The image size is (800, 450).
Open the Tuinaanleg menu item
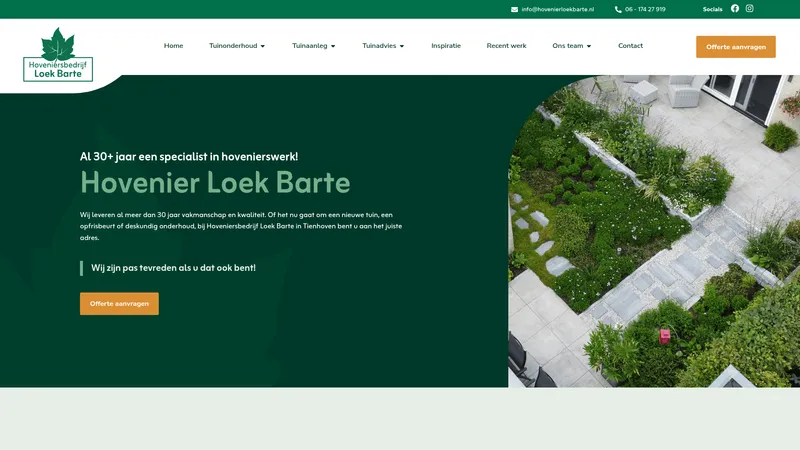(310, 45)
